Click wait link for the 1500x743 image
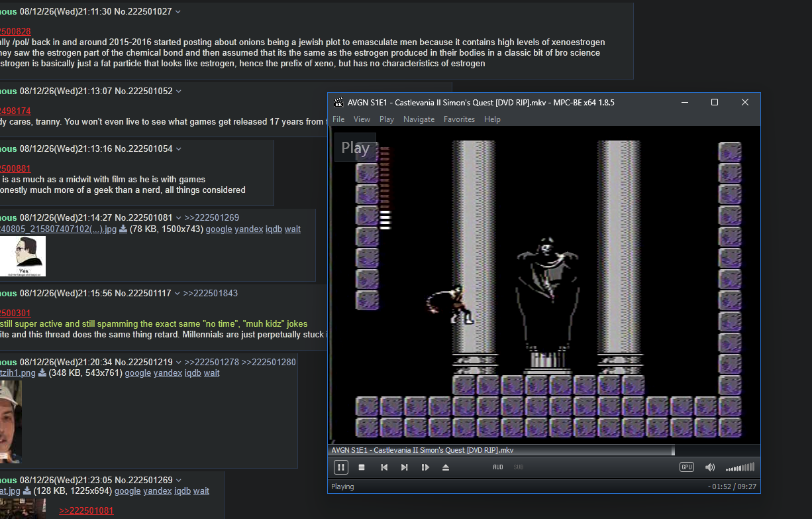The width and height of the screenshot is (812, 519). click(x=293, y=229)
